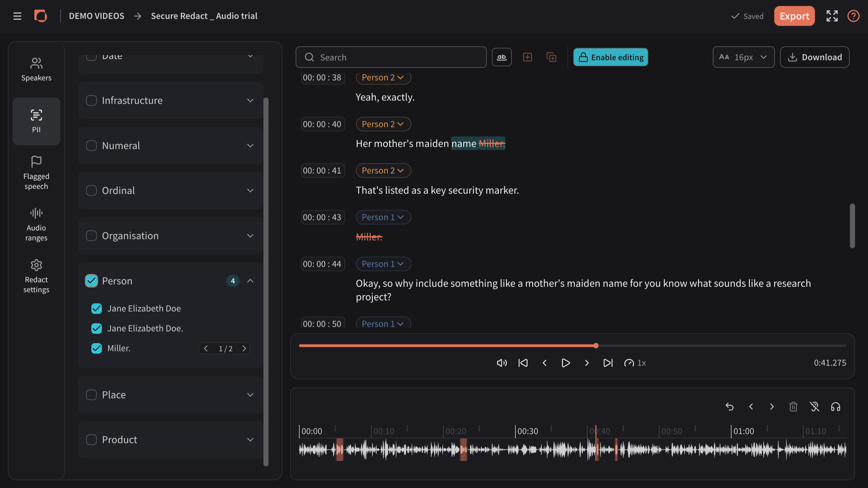Toggle fullscreen mode icon
This screenshot has height=488, width=868.
832,16
